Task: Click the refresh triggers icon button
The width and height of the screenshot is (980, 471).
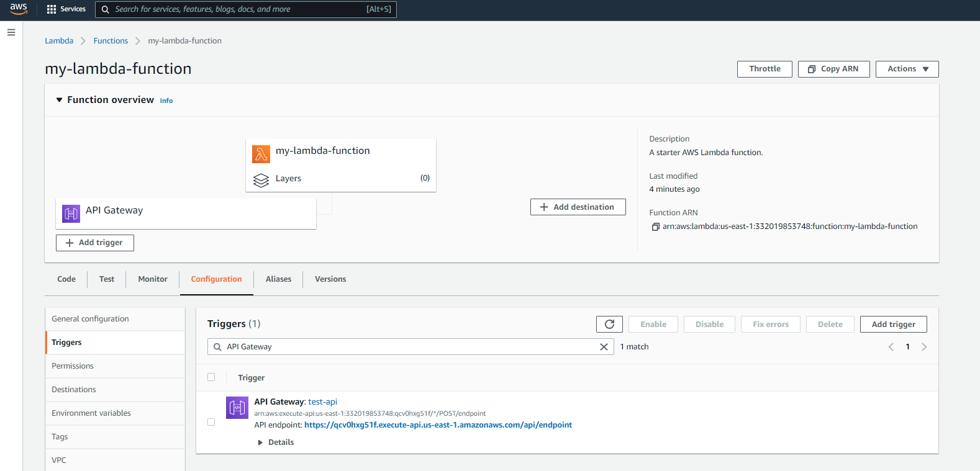Action: 609,324
